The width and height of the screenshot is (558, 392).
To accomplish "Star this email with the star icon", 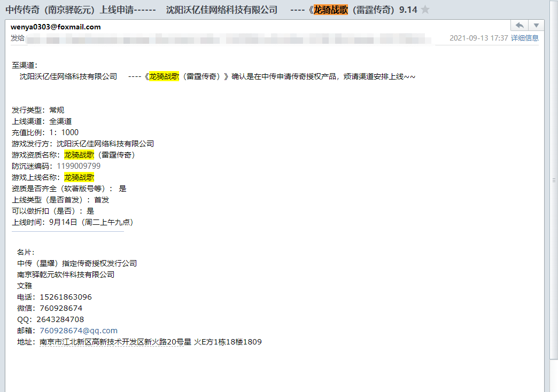I will pos(425,10).
